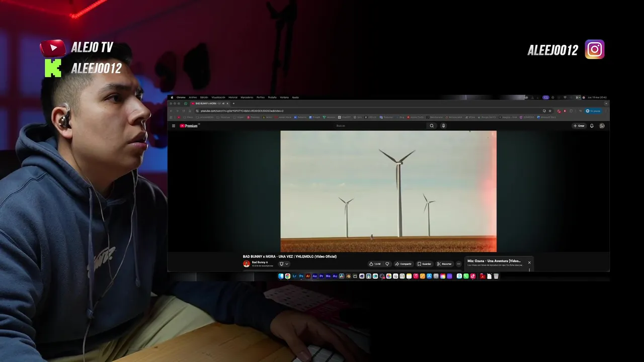Open the Edición menu

coord(204,98)
